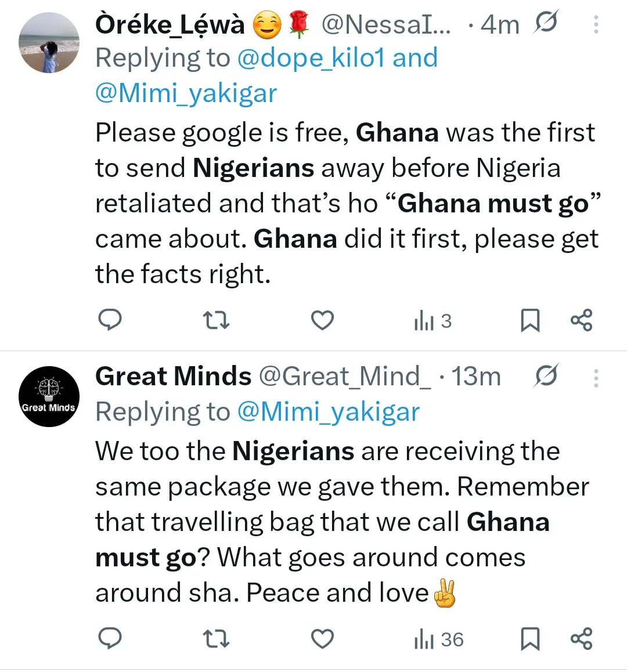Click Grok icon on Òréke_Lẹ́wà's tweet

coord(546,23)
